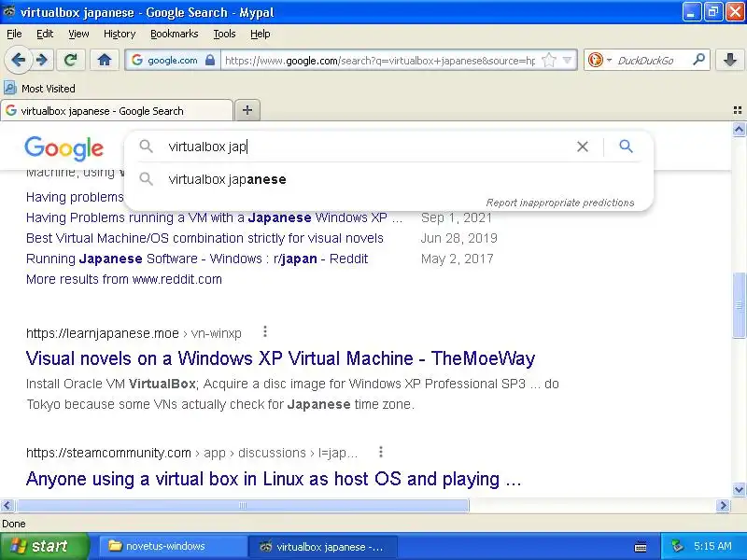This screenshot has height=560, width=747.
Task: Click the keyboard icon in the system tray
Action: tap(641, 547)
